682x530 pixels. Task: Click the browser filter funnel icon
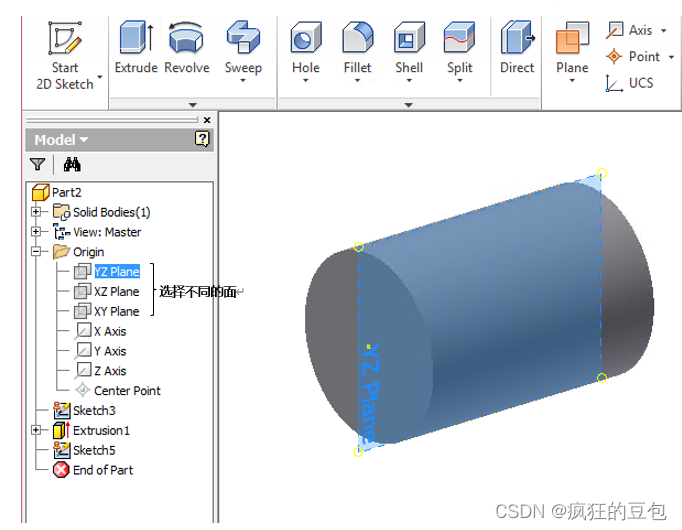[37, 165]
